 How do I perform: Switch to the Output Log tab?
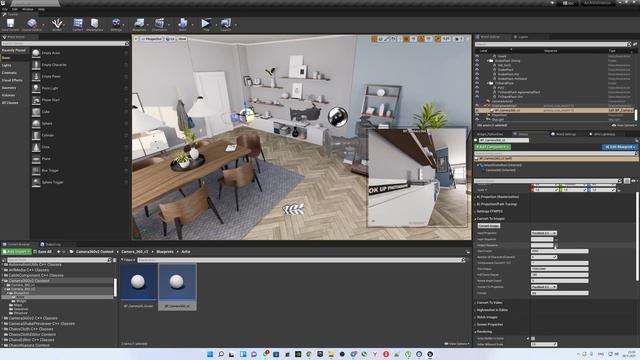coord(51,244)
